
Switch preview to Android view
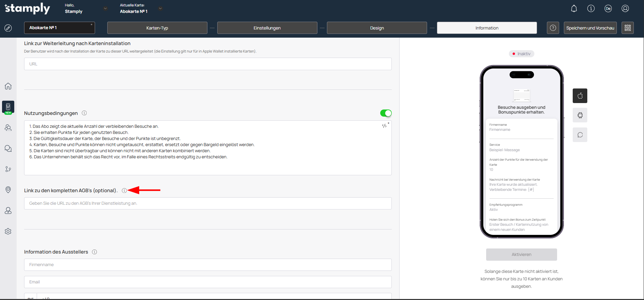pyautogui.click(x=580, y=115)
